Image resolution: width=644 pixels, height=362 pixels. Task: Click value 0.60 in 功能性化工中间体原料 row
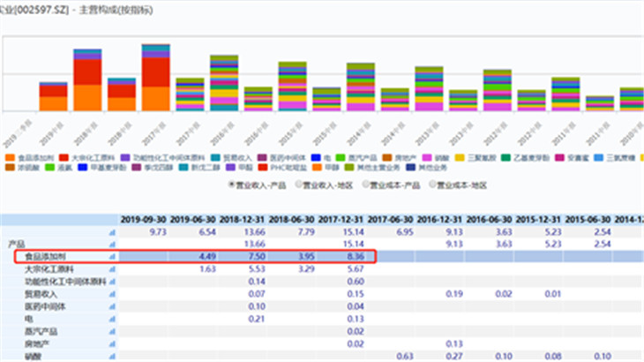pyautogui.click(x=356, y=282)
